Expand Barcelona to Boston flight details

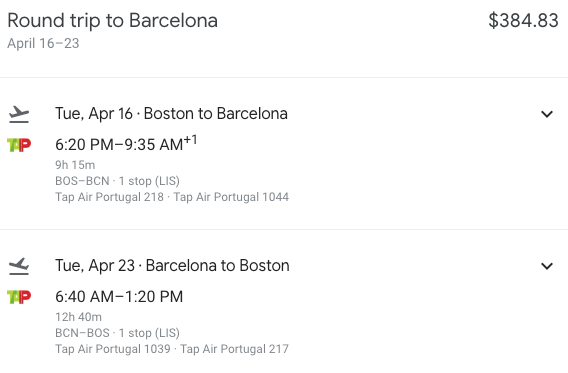click(x=547, y=266)
